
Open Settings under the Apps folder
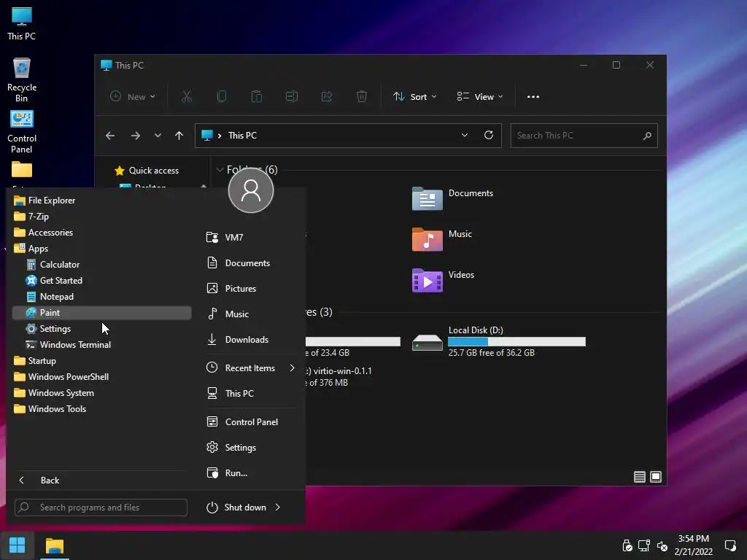coord(101,329)
